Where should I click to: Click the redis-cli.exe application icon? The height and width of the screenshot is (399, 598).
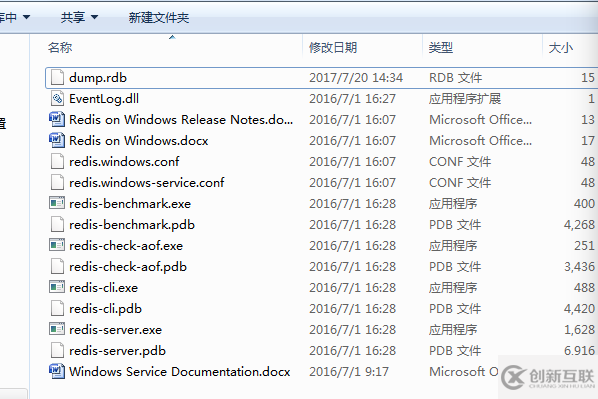click(57, 286)
